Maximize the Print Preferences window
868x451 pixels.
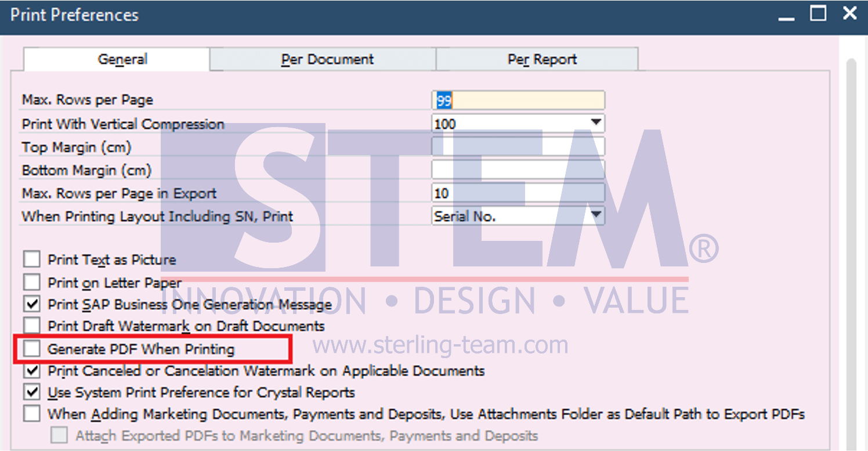pyautogui.click(x=818, y=13)
